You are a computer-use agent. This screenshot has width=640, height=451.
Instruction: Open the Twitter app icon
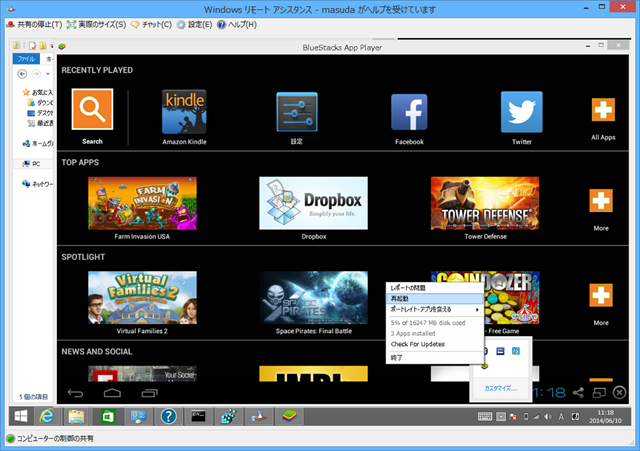(x=521, y=112)
